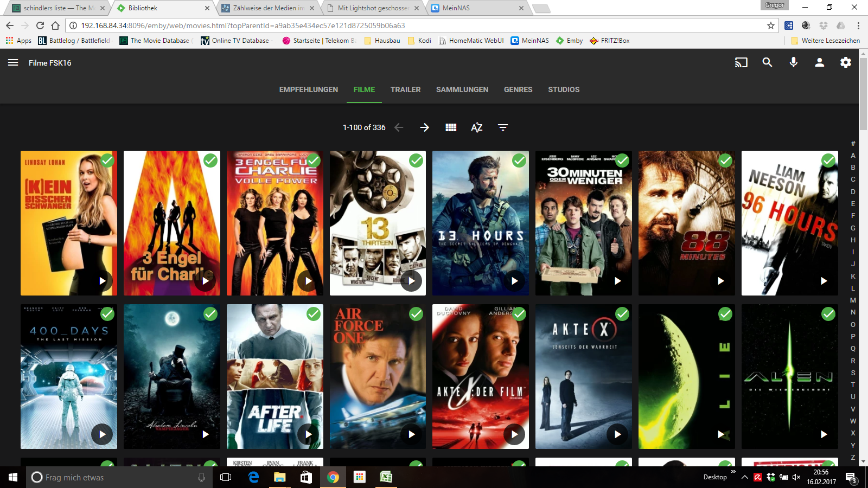Open Edge from taskbar
The height and width of the screenshot is (488, 868).
click(253, 477)
